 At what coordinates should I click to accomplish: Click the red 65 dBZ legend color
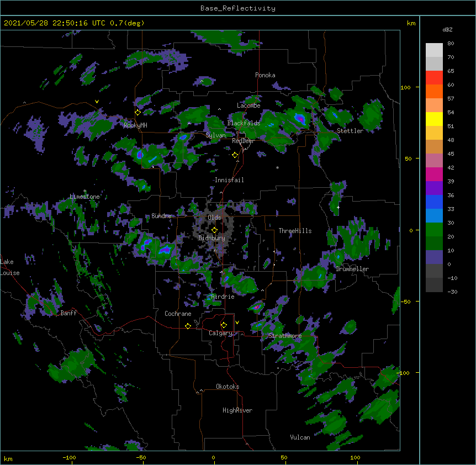(x=434, y=77)
